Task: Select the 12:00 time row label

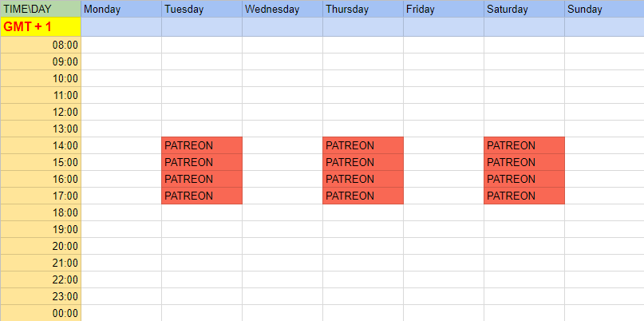Action: [x=41, y=112]
